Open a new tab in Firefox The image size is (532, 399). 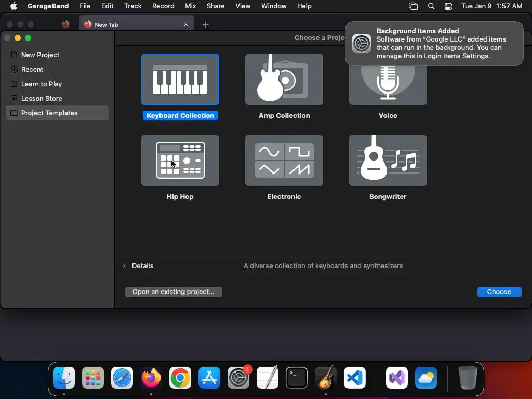(205, 25)
